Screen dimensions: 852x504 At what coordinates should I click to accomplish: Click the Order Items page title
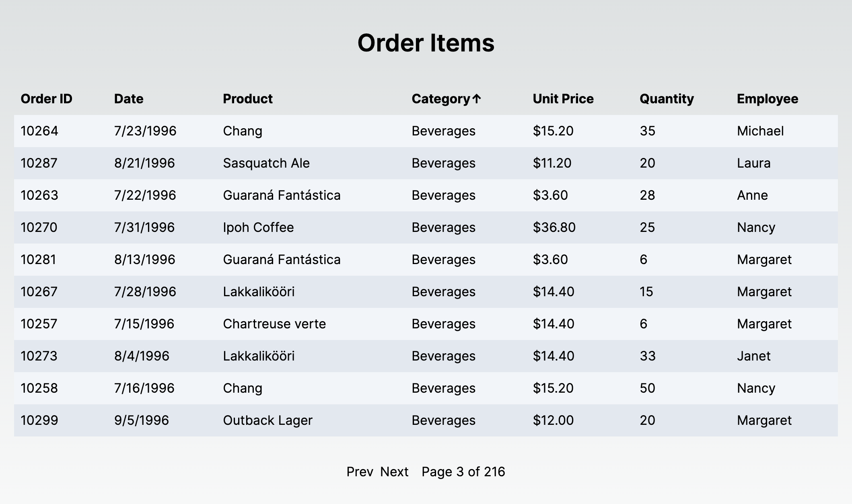coord(426,43)
